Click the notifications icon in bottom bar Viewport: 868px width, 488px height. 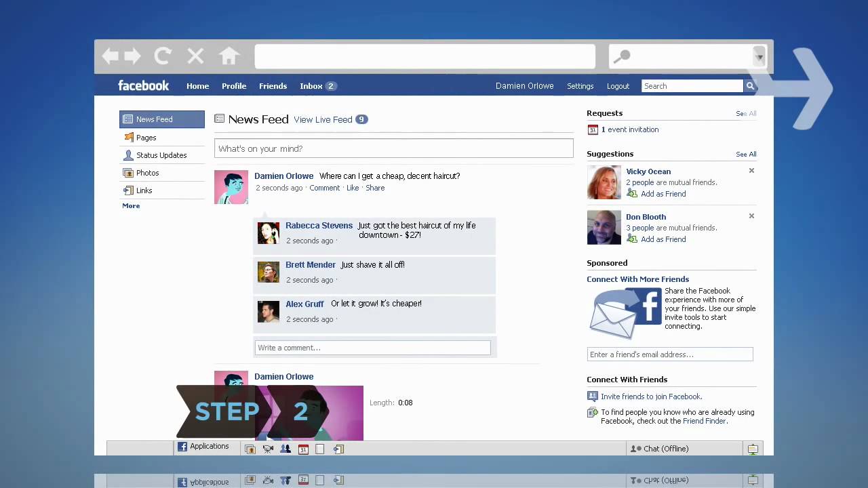coord(753,449)
